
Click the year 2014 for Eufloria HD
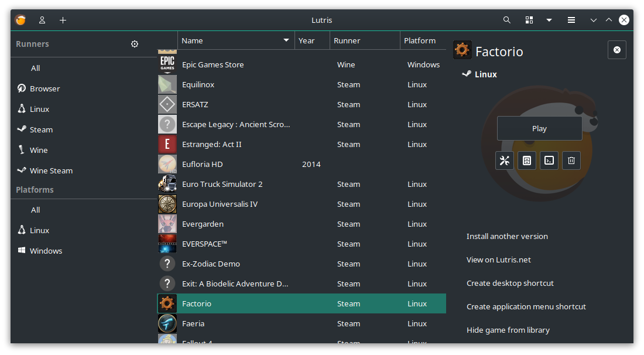[x=311, y=165]
